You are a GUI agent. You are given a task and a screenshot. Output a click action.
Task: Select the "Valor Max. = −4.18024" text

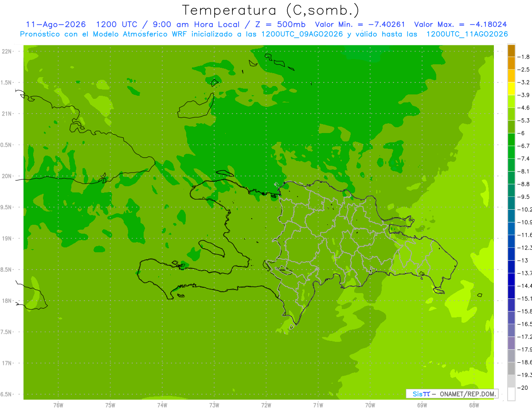coord(460,24)
